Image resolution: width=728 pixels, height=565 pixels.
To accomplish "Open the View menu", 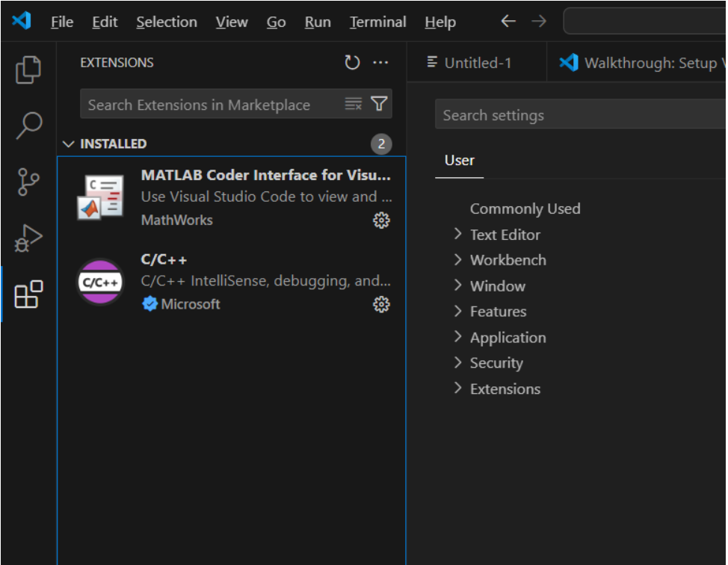I will (x=232, y=22).
